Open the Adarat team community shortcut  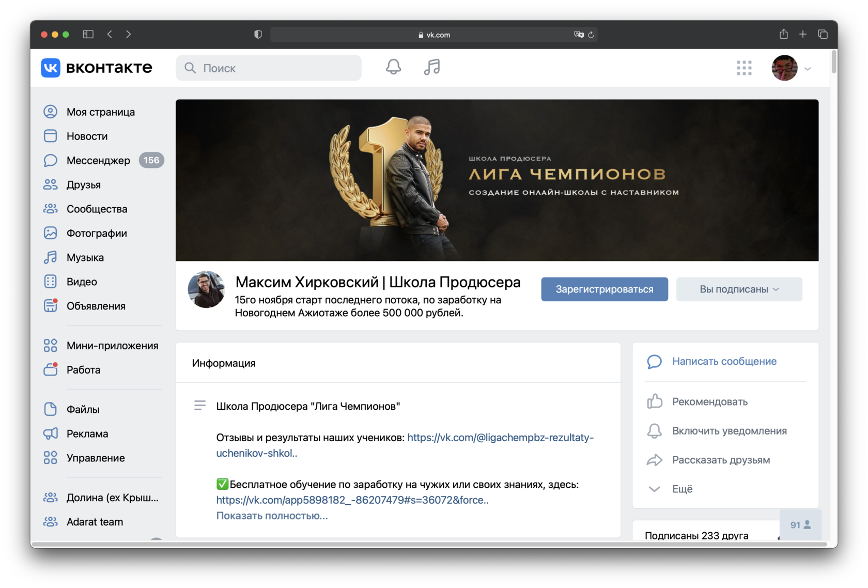pos(95,522)
